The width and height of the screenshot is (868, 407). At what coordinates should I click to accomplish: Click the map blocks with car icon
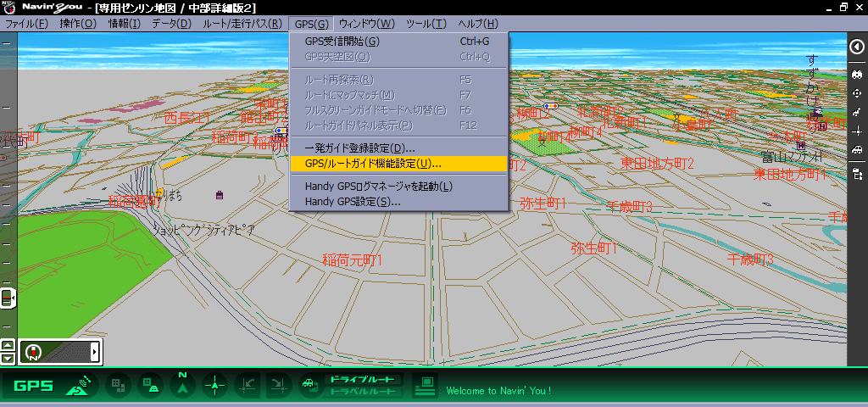coord(150,386)
